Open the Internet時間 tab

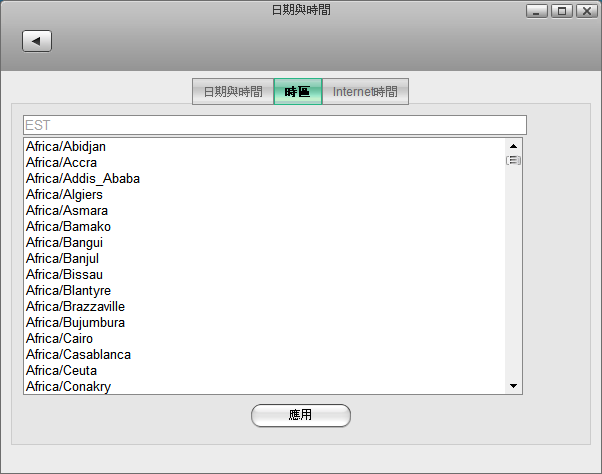[x=365, y=92]
